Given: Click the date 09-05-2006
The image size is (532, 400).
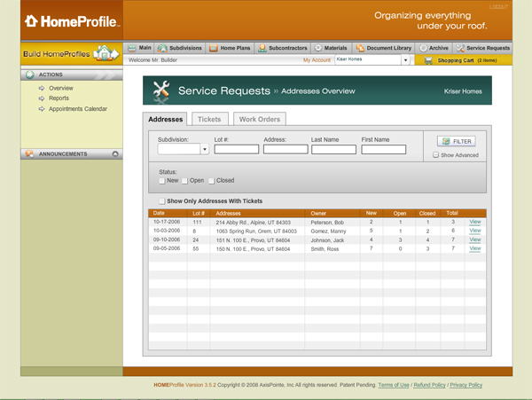Looking at the screenshot, I should click(167, 248).
